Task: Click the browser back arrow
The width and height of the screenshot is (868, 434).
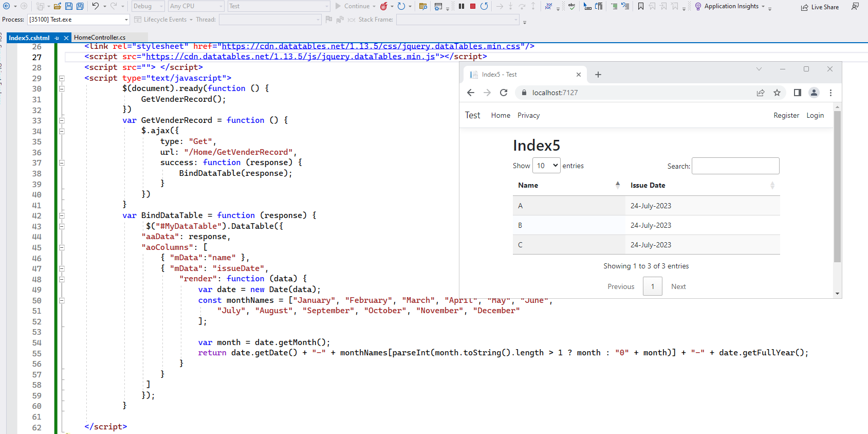Action: (471, 93)
